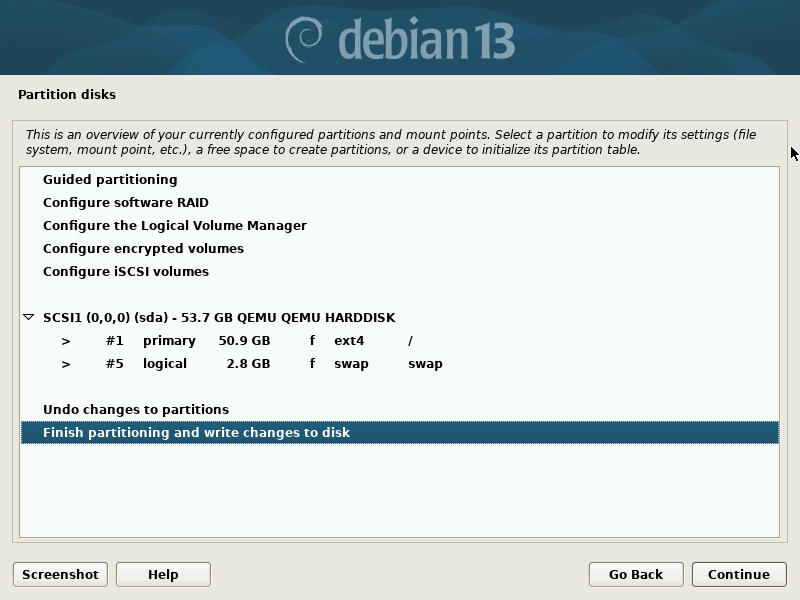Image resolution: width=800 pixels, height=600 pixels.
Task: Click the ext4 filesystem label
Action: coord(349,340)
